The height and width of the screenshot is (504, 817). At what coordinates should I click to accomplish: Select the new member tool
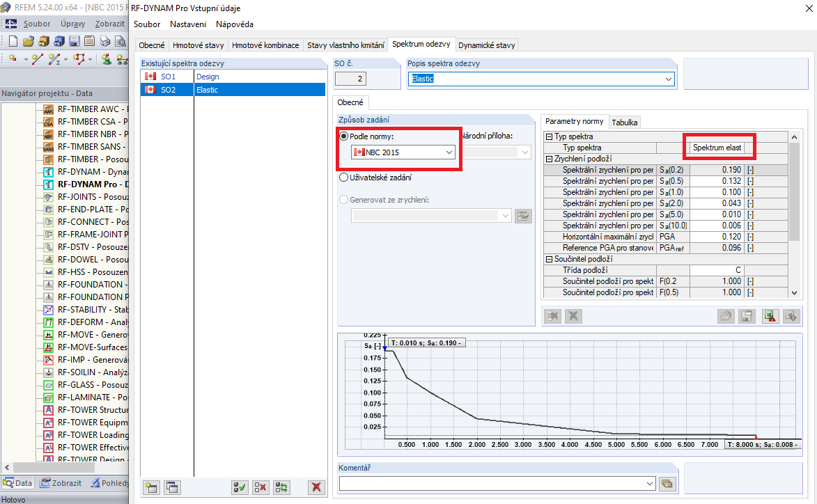pos(53,59)
